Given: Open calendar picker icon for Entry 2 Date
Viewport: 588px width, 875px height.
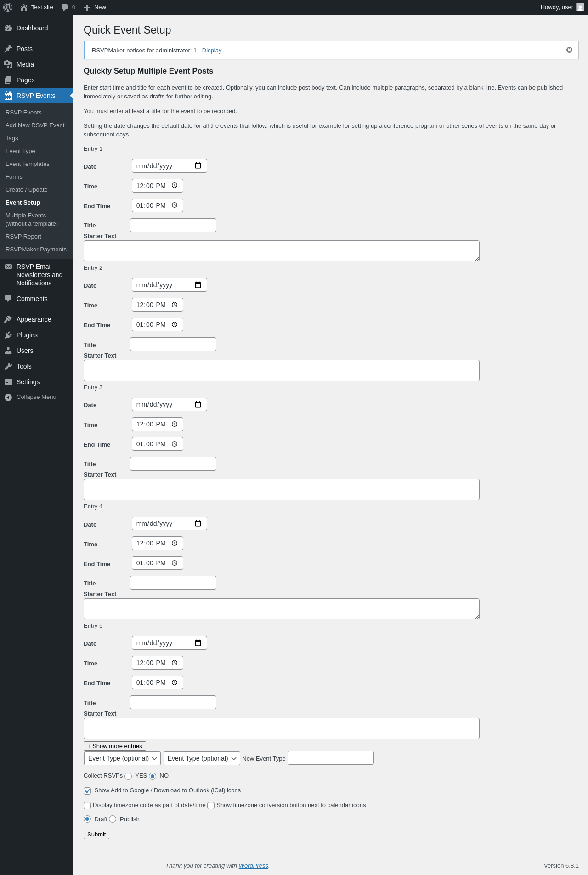Looking at the screenshot, I should click(198, 285).
